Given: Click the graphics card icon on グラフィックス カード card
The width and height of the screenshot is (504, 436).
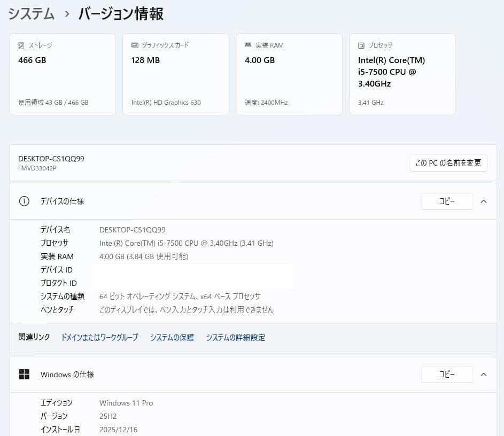Looking at the screenshot, I should tap(134, 45).
